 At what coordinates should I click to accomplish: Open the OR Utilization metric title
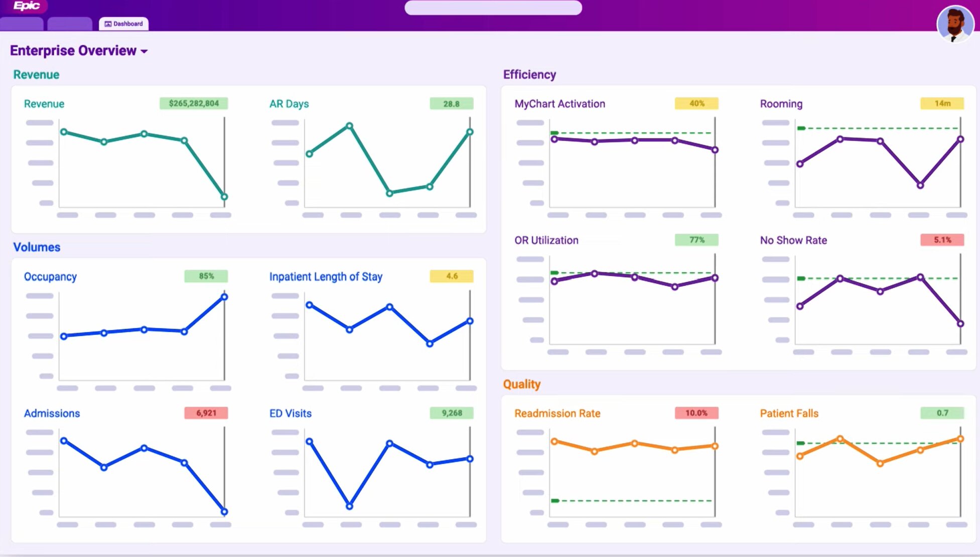coord(546,240)
